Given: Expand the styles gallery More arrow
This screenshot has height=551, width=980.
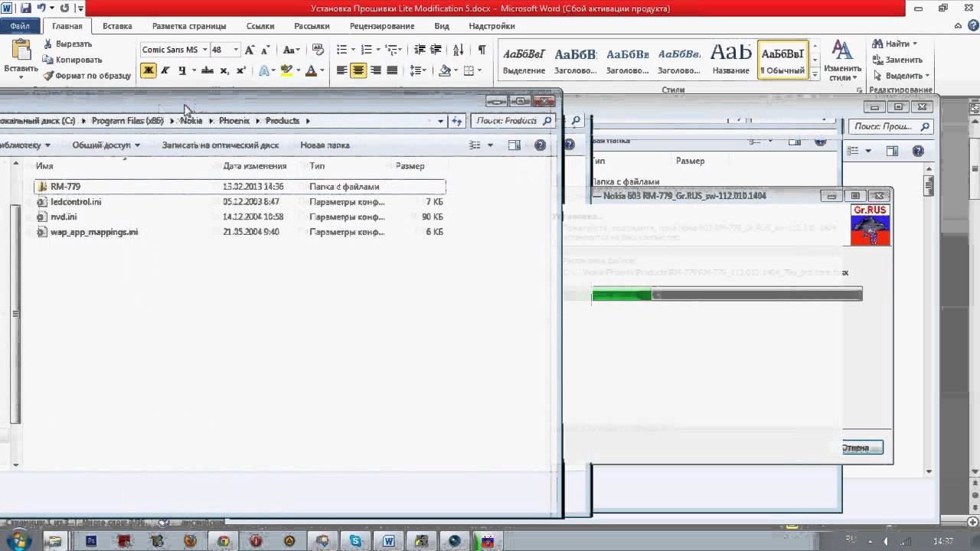Looking at the screenshot, I should [815, 73].
